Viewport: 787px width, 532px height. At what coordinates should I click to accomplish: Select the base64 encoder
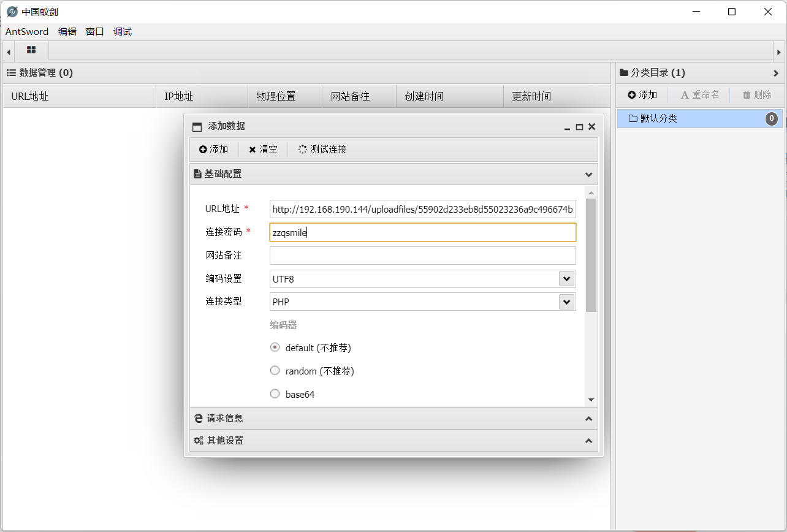point(275,394)
